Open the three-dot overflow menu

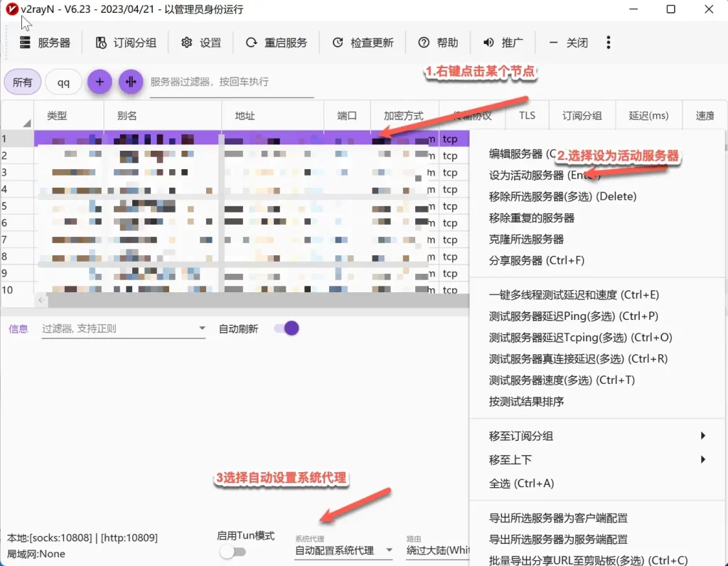pos(609,43)
